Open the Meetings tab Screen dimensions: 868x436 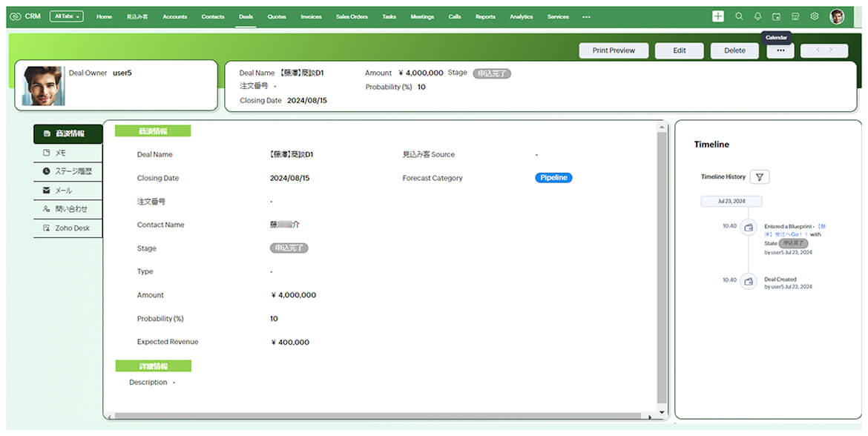(x=422, y=16)
